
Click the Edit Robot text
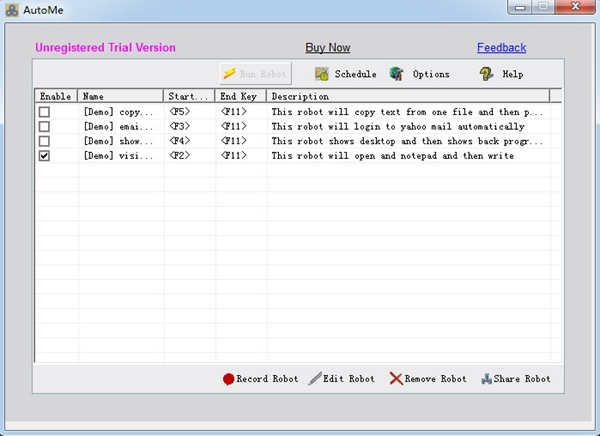click(x=349, y=379)
